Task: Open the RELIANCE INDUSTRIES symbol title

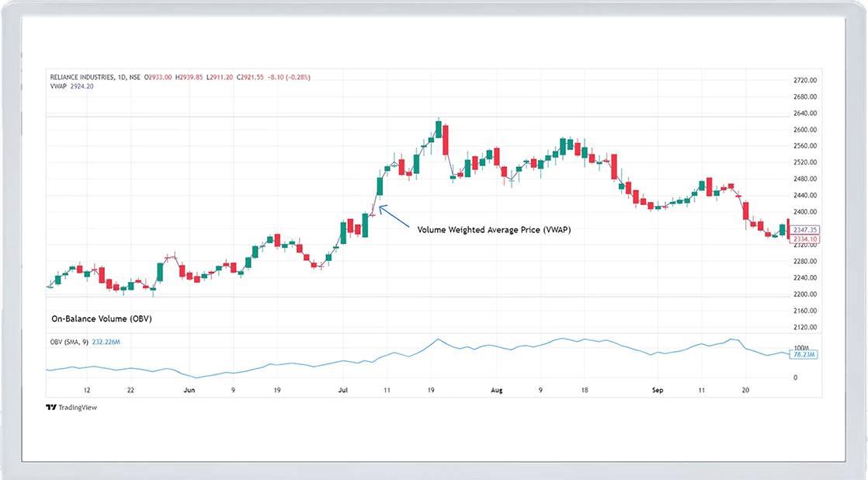Action: (83, 77)
